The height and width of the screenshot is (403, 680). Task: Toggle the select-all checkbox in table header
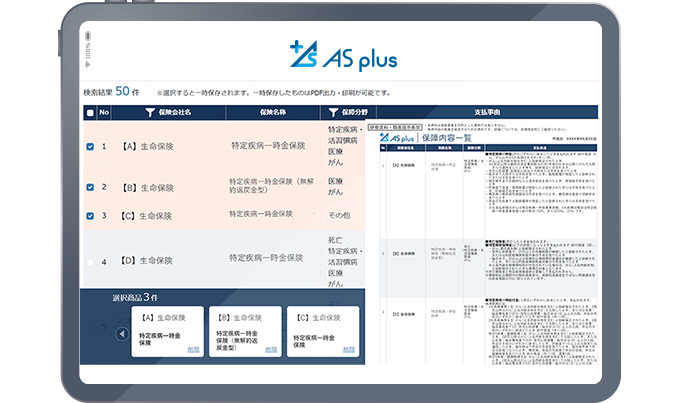coord(90,113)
